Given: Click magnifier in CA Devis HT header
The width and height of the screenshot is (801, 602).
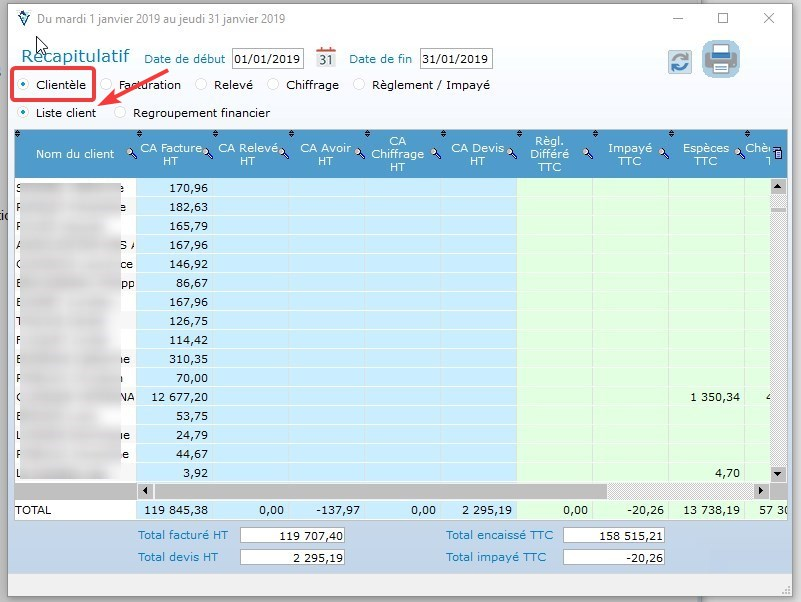Looking at the screenshot, I should click(x=512, y=153).
